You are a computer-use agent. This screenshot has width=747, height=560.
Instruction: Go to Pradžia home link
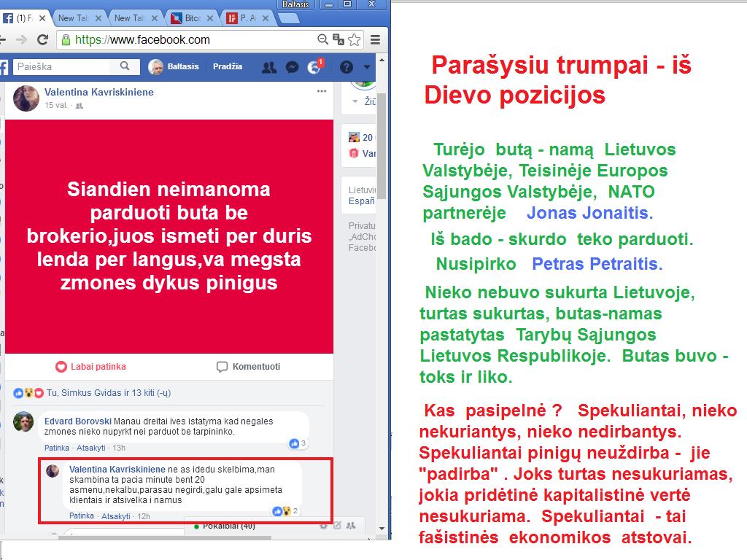coord(228,66)
